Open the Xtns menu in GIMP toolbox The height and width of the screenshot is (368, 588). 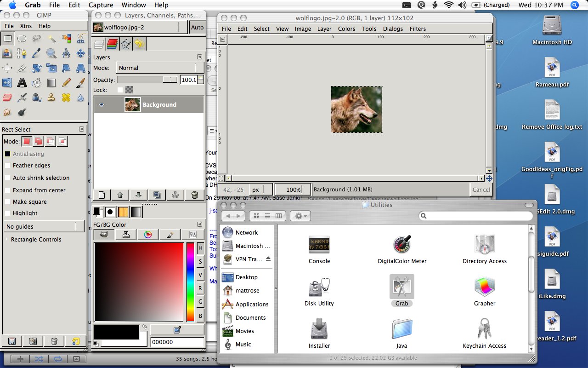26,26
